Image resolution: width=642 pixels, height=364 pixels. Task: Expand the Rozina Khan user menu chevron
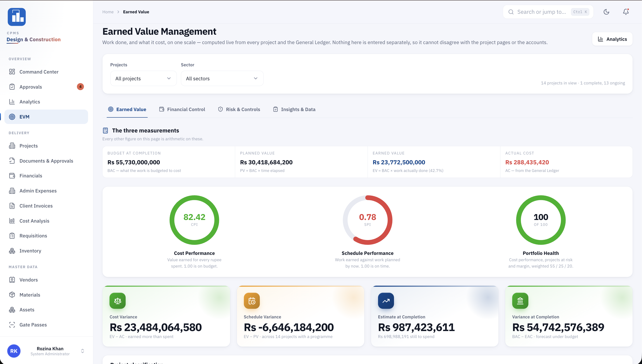(x=83, y=351)
